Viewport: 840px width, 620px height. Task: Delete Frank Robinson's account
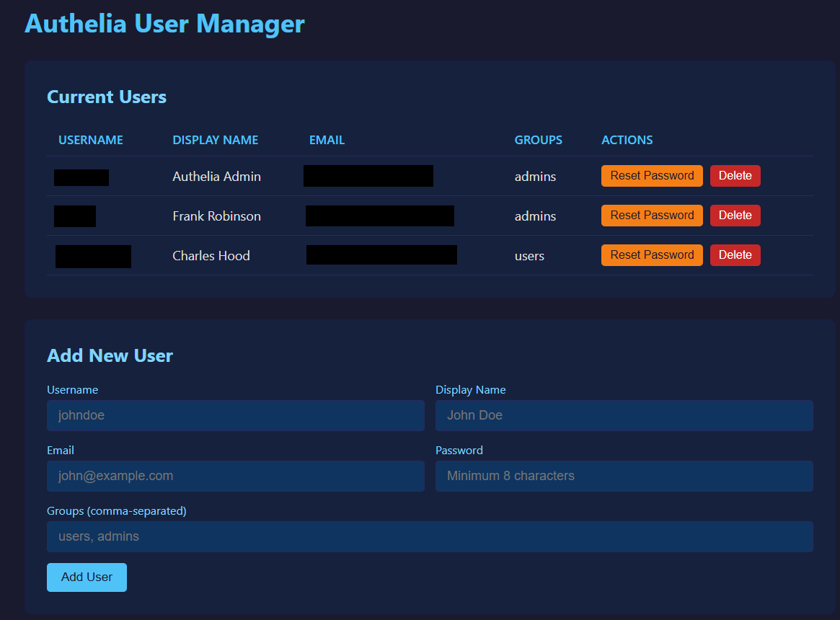click(735, 215)
